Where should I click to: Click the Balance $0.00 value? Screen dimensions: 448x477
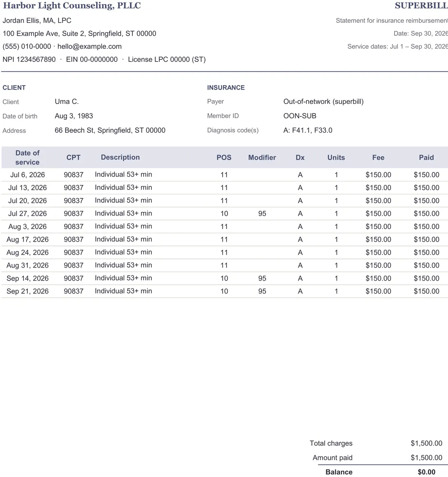point(426,472)
